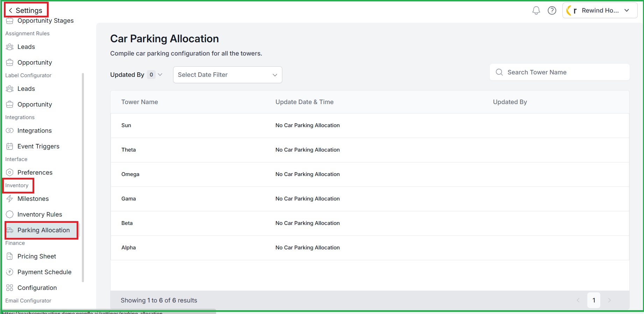
Task: Click the Event Triggers calendar icon
Action: pos(10,146)
